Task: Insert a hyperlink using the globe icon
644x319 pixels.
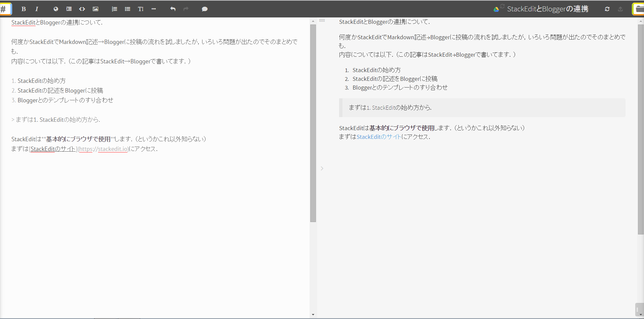Action: (x=56, y=9)
